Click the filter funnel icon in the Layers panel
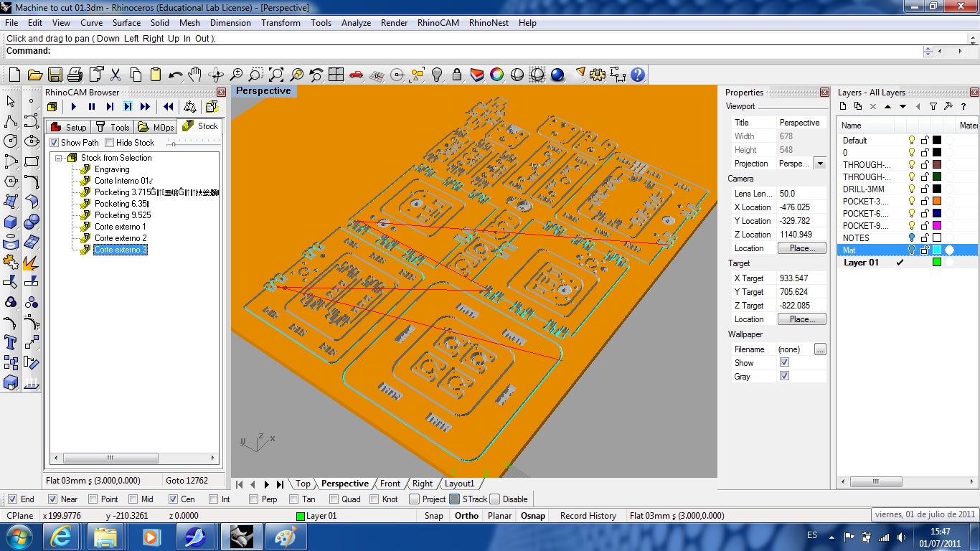The height and width of the screenshot is (551, 980). click(933, 106)
